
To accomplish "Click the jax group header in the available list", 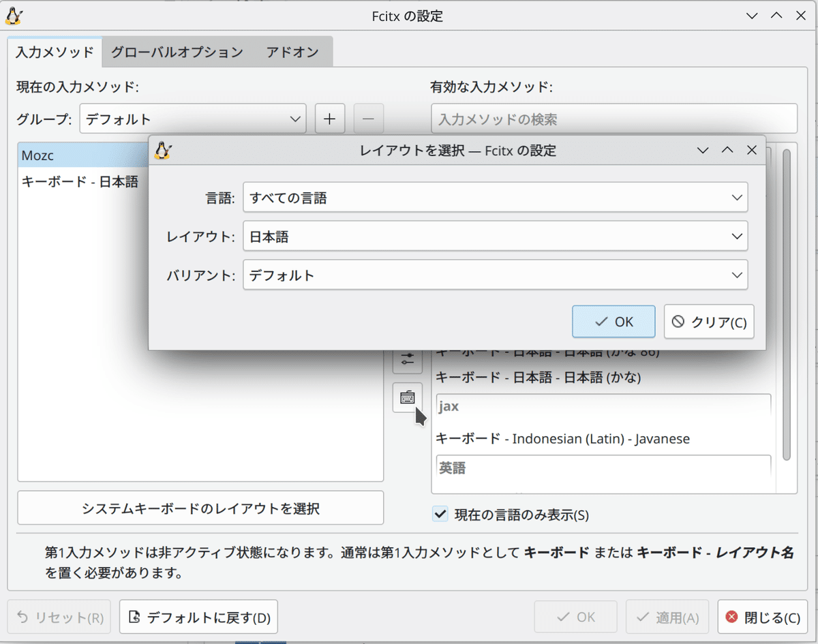I will coord(603,406).
